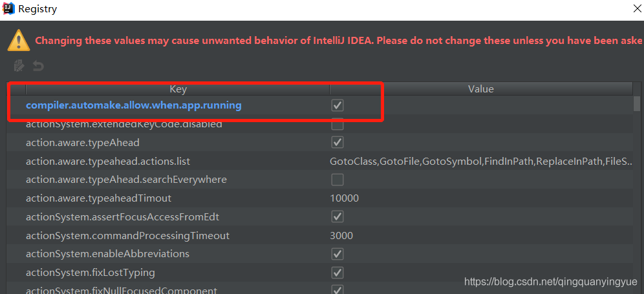Select action.aware.typeahead.actions.list key
This screenshot has width=644, height=294.
point(108,162)
